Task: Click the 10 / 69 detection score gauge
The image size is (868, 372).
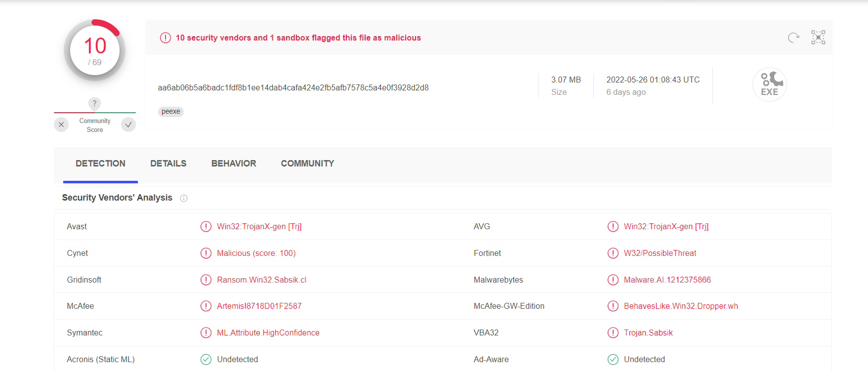Action: tap(95, 50)
